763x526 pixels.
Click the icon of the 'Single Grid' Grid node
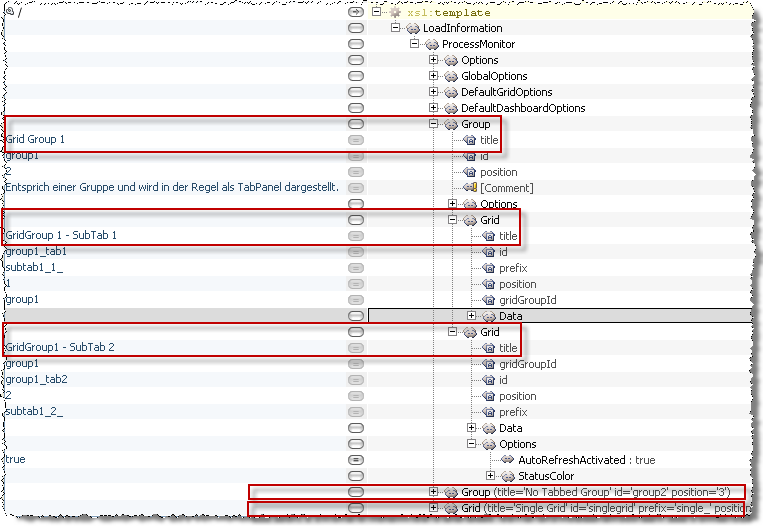pos(451,508)
